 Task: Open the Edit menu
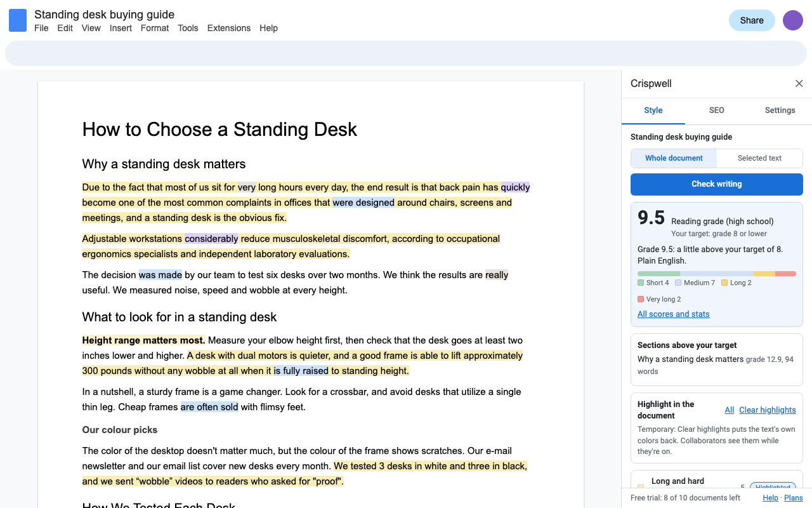(65, 28)
